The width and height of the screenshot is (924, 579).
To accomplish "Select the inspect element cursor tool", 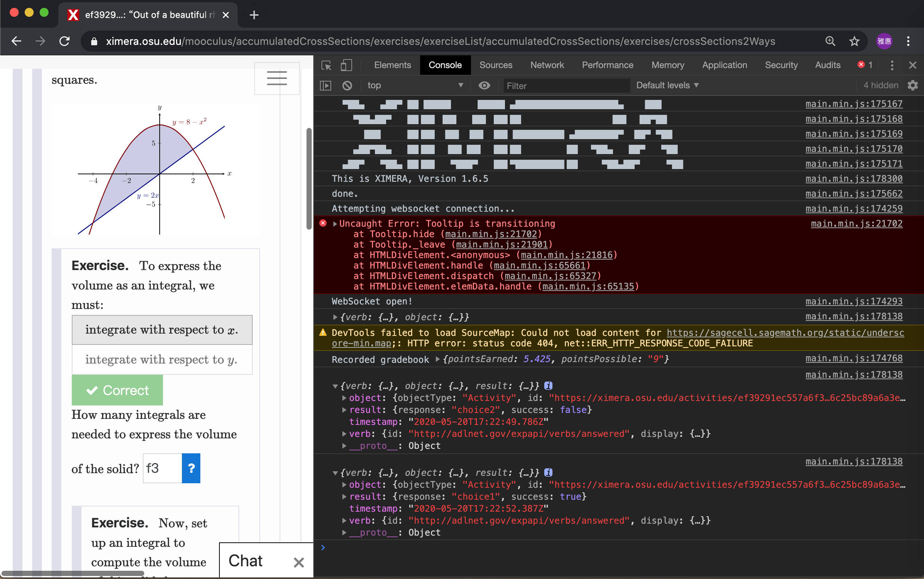I will (x=326, y=65).
